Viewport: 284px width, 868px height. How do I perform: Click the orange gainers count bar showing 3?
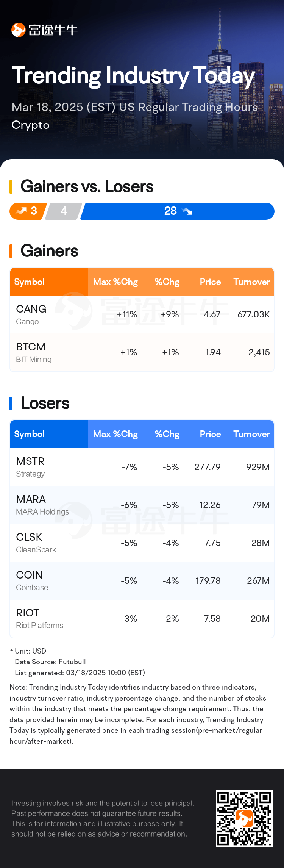point(28,211)
